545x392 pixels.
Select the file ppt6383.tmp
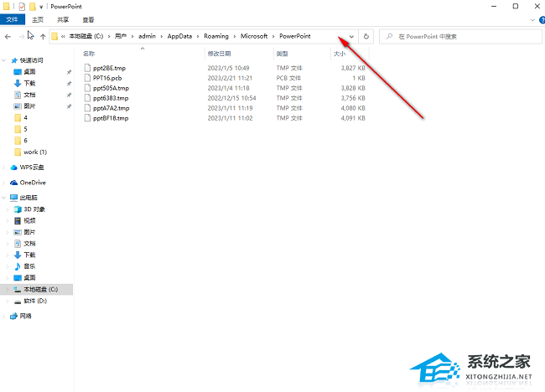tap(111, 98)
